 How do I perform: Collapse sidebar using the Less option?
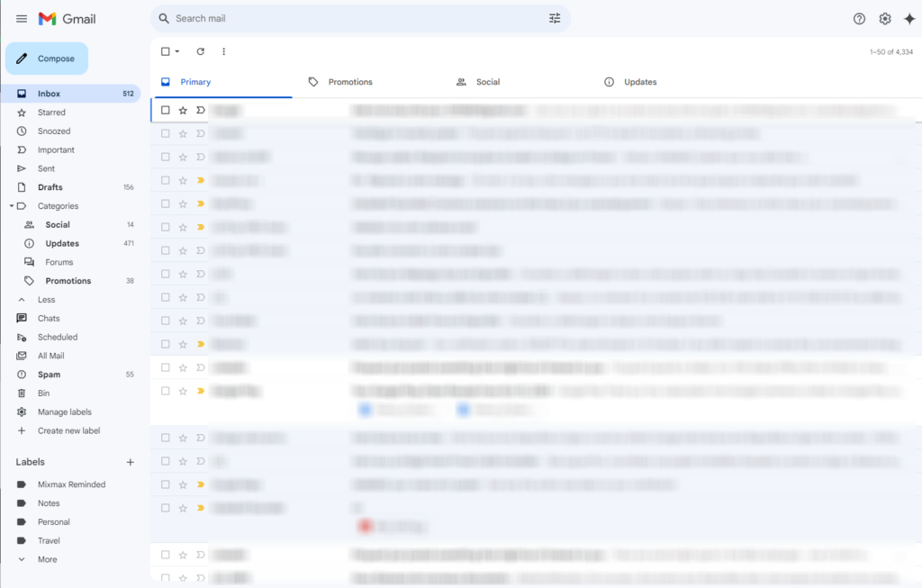click(x=46, y=300)
